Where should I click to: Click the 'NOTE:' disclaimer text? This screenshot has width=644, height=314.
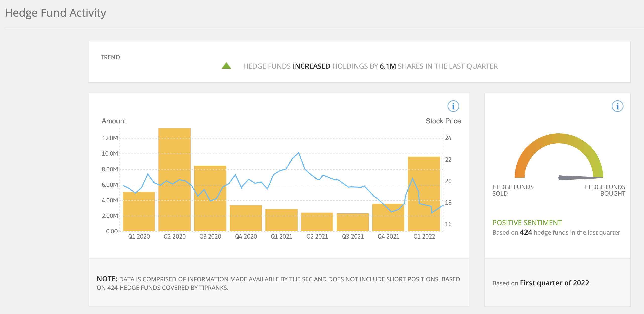(107, 279)
